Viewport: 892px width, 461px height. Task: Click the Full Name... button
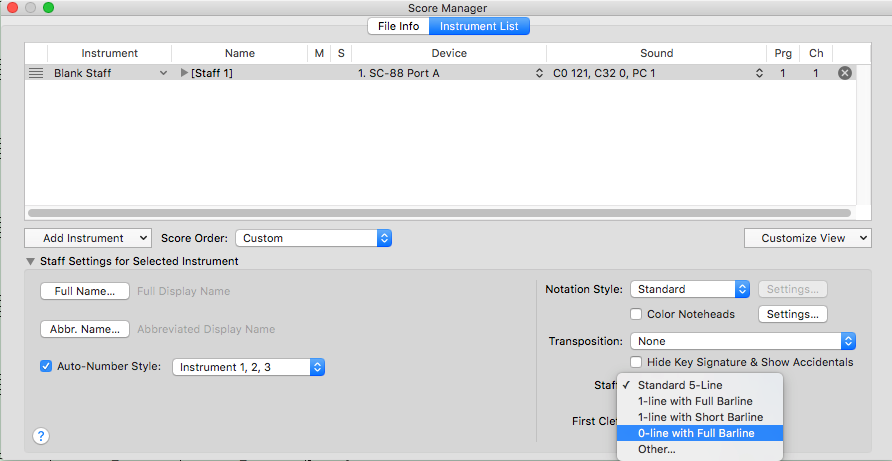coord(85,291)
